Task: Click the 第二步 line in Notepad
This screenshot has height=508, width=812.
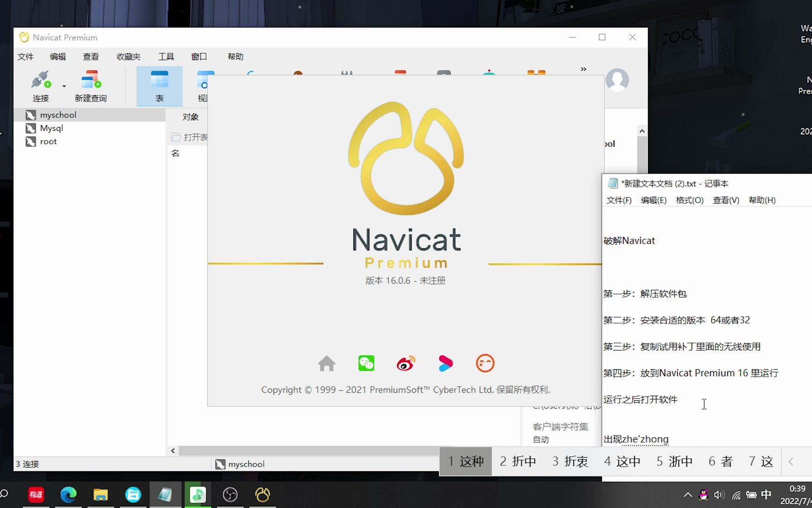Action: (x=677, y=320)
